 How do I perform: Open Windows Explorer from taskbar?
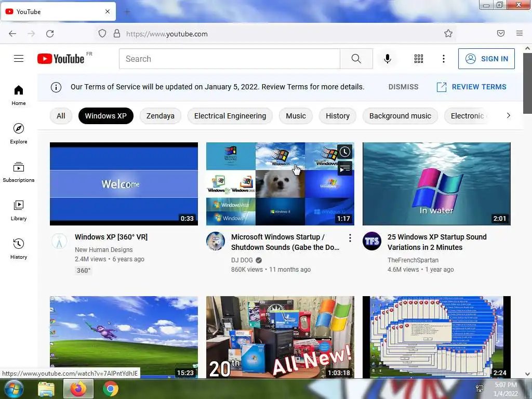tap(46, 389)
